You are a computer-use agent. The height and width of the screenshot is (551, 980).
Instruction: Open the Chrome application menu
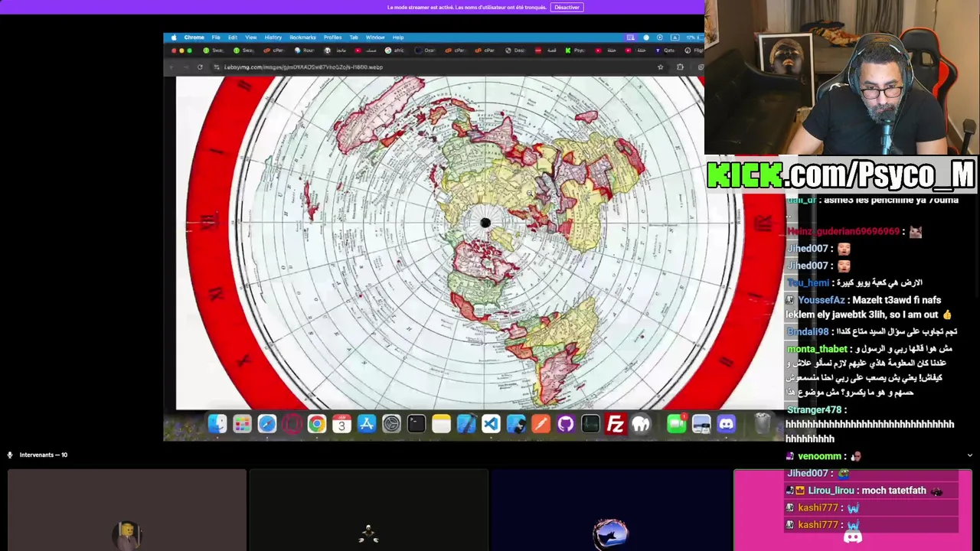[194, 37]
